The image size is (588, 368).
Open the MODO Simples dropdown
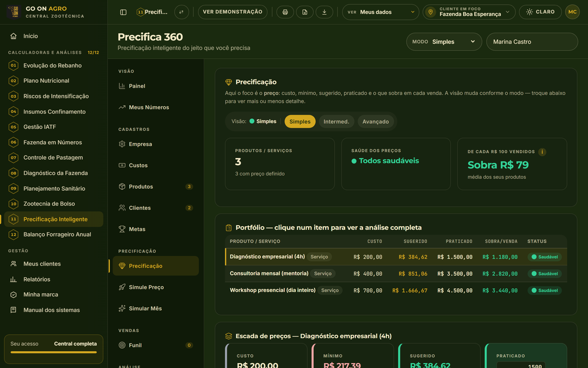coord(444,41)
